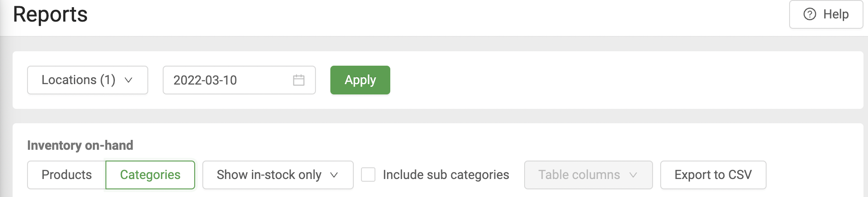This screenshot has width=868, height=197.
Task: Tick the Include sub categories checkbox
Action: (368, 175)
